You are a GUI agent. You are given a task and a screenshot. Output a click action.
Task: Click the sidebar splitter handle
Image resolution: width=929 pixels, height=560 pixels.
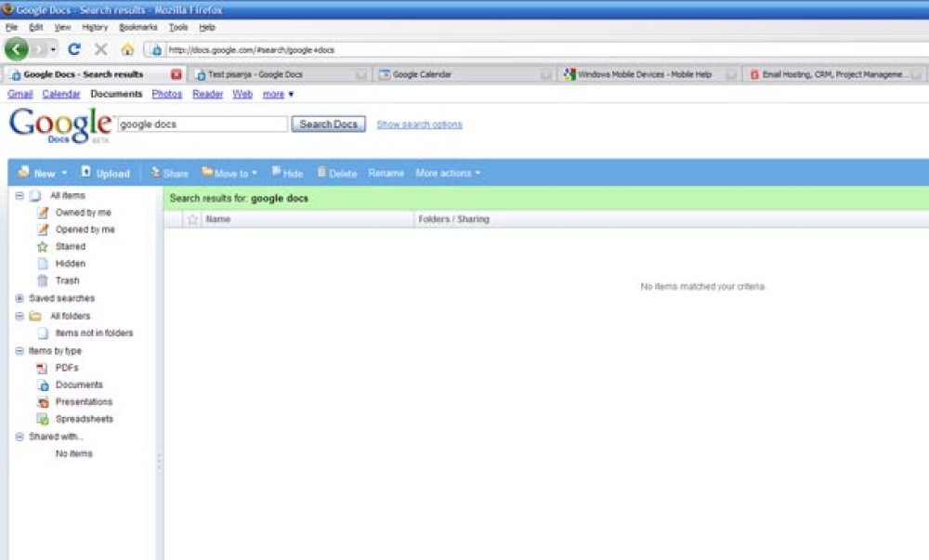(159, 462)
